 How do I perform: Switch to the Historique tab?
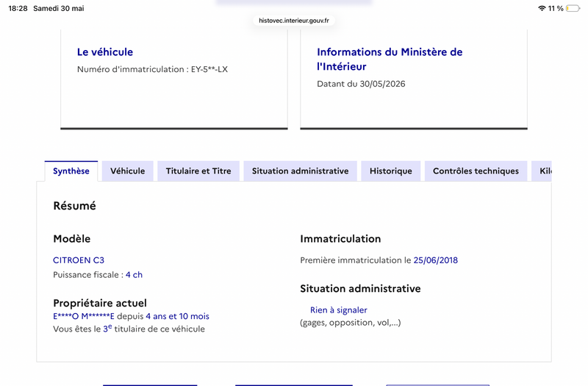coord(391,171)
